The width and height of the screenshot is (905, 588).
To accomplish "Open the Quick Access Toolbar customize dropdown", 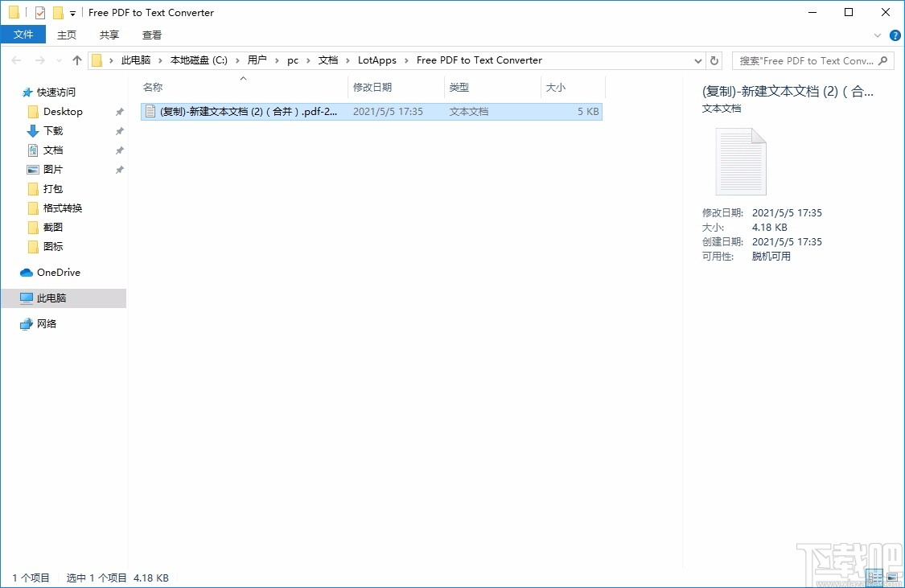I will (71, 12).
